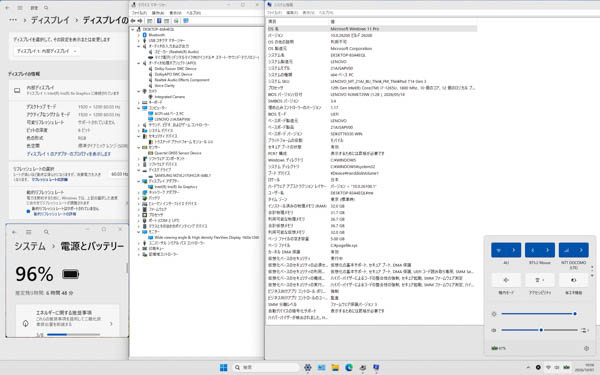
Task: Collapse the モニター (Monitor) node
Action: point(139,232)
